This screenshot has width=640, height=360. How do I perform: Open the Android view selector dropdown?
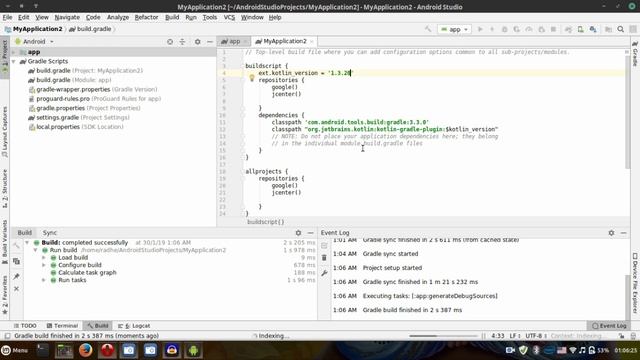tap(34, 42)
